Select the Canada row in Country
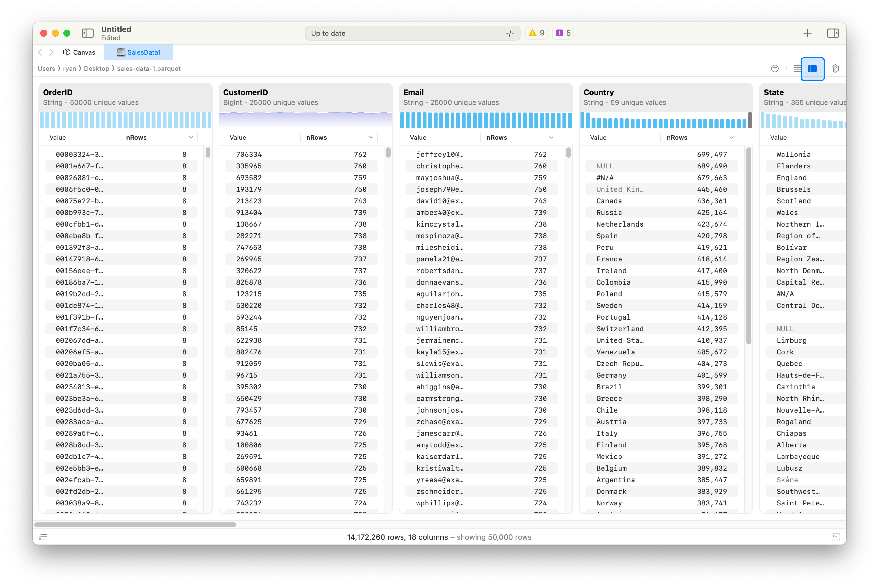The image size is (879, 588). [x=661, y=201]
